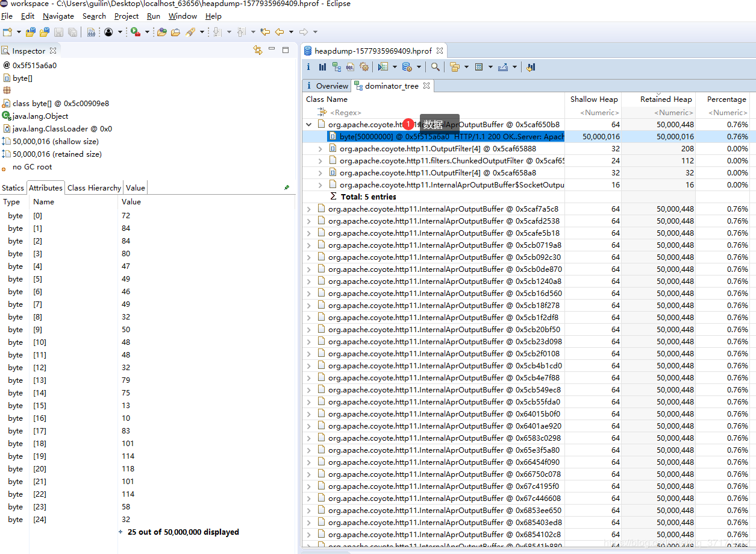Close the dominator_tree tab
Image resolution: width=756 pixels, height=554 pixels.
tap(426, 86)
